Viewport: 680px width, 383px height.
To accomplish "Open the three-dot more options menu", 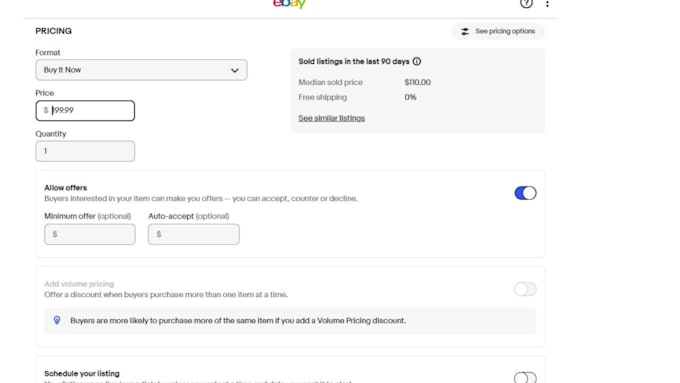I will 547,4.
